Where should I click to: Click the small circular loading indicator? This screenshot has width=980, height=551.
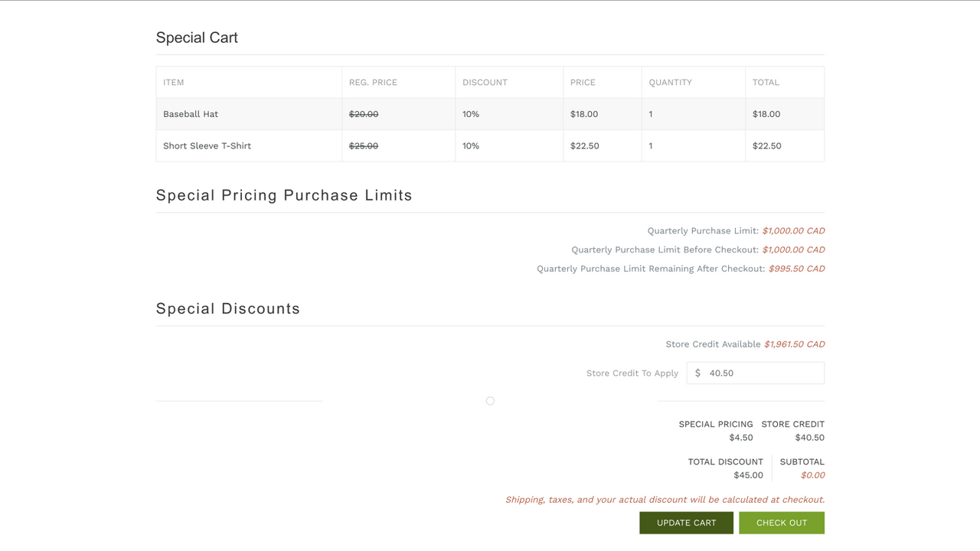coord(490,400)
